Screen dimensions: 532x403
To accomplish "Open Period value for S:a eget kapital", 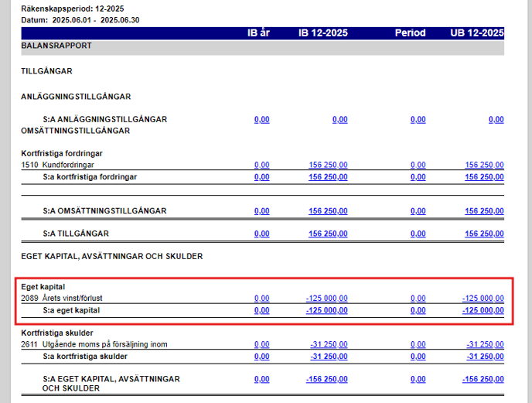I will click(418, 310).
